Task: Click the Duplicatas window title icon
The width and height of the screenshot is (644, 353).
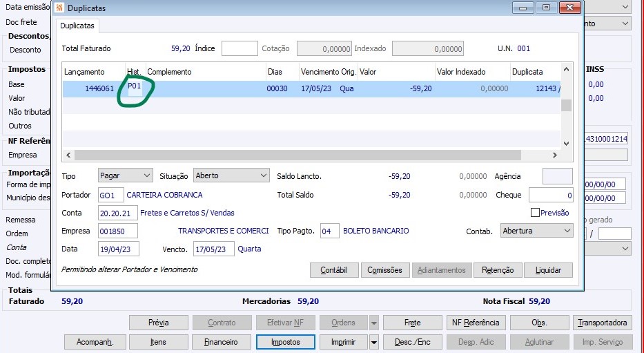Action: (59, 8)
